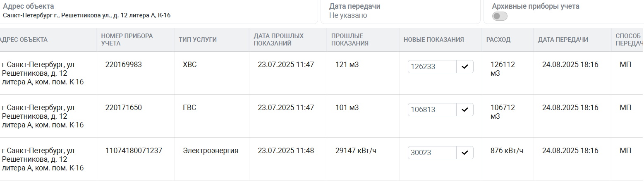Click the ГВС new reading input field
The height and width of the screenshot is (182, 644).
[x=432, y=110]
